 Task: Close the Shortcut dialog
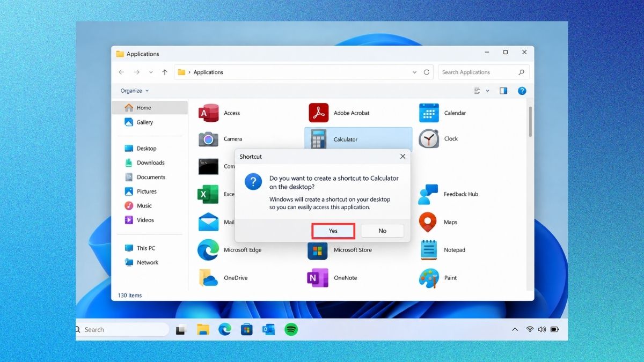402,157
